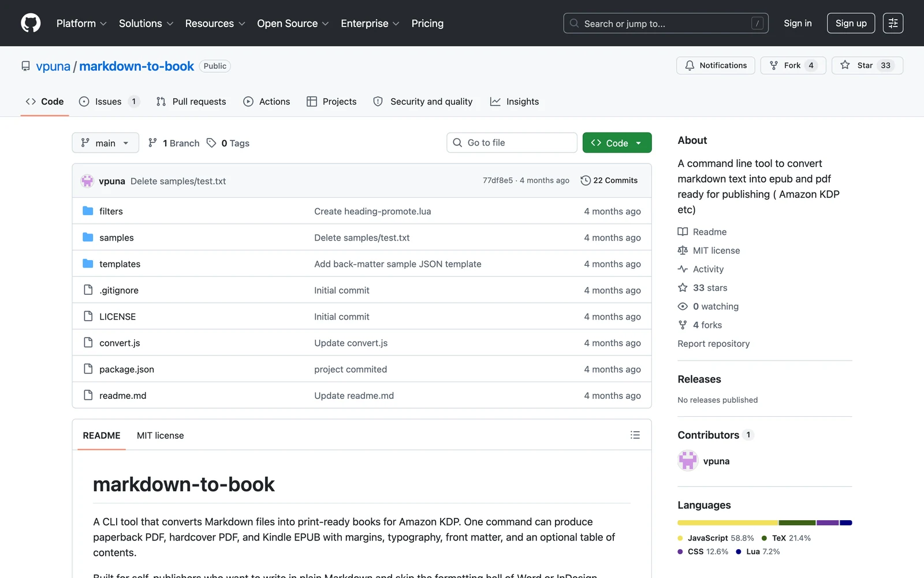The image size is (924, 578).
Task: Switch to the Pull requests tab
Action: (191, 101)
